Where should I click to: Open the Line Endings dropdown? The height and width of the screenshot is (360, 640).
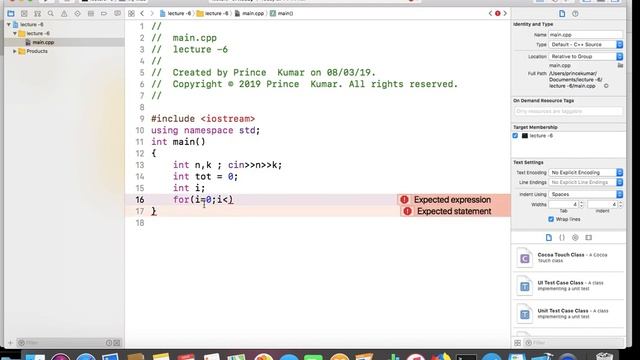[586, 182]
